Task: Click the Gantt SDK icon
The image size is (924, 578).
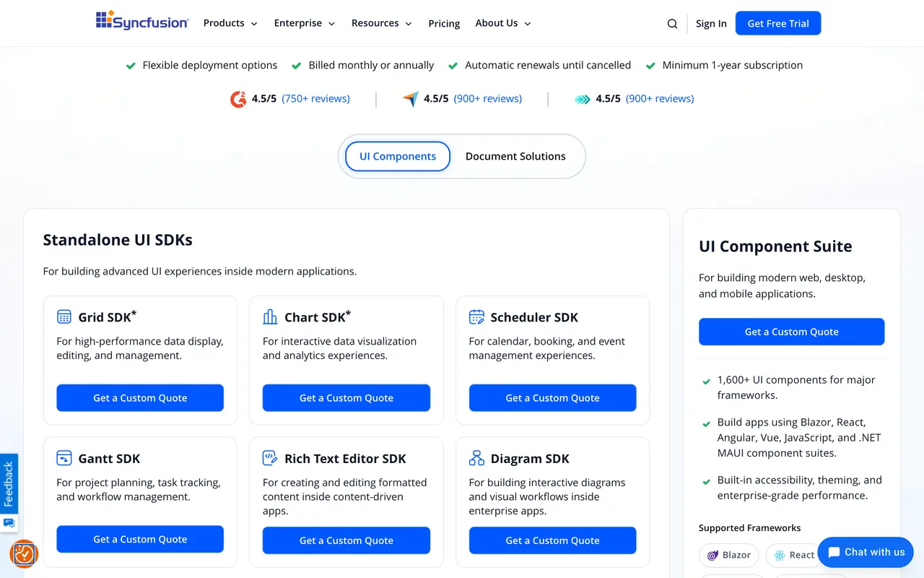Action: pyautogui.click(x=64, y=458)
